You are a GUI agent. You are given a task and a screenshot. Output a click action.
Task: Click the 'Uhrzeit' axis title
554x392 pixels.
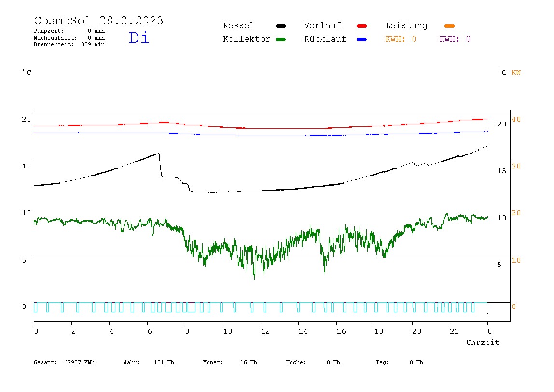coord(483,342)
